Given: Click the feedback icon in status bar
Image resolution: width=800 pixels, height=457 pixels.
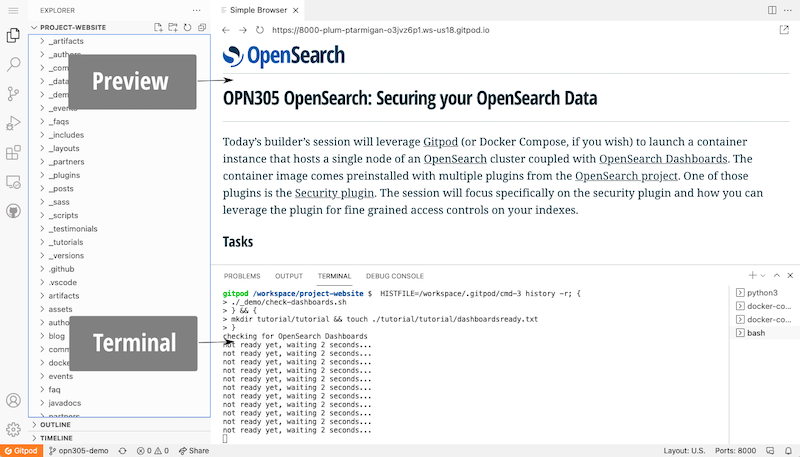Looking at the screenshot, I should 770,451.
